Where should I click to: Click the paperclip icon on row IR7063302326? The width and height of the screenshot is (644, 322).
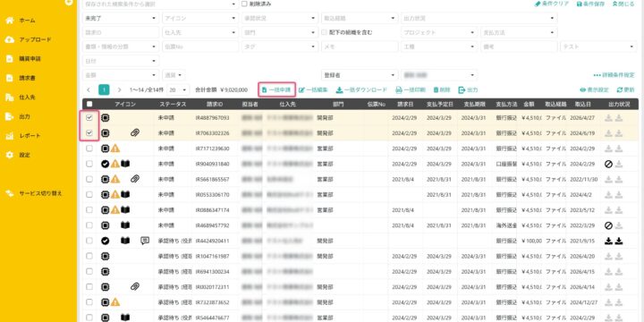pos(135,132)
